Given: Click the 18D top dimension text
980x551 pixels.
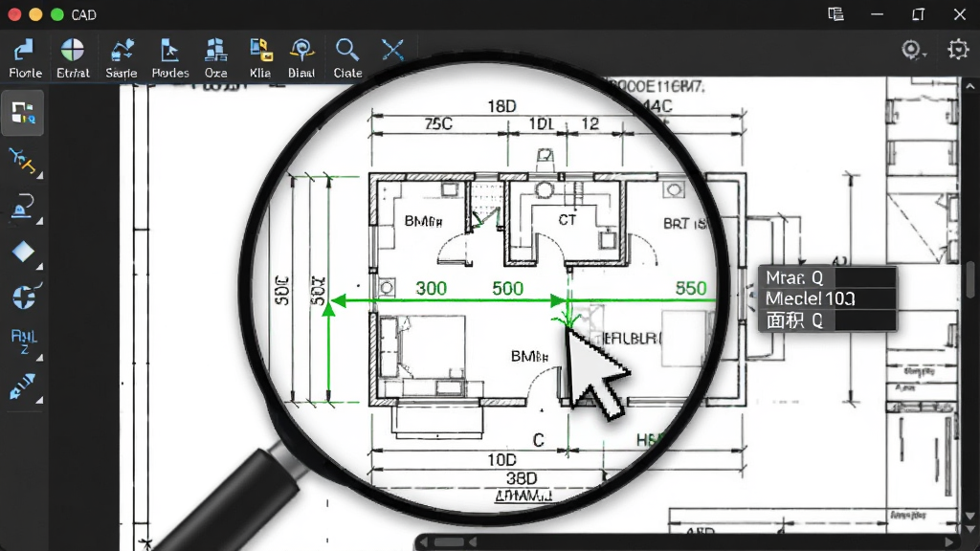Looking at the screenshot, I should coord(501,107).
